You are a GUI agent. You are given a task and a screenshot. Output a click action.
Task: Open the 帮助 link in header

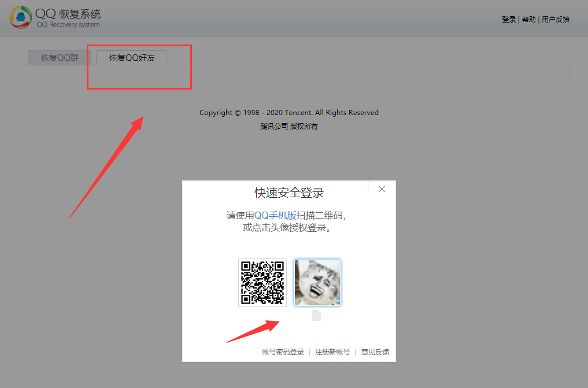(x=529, y=20)
